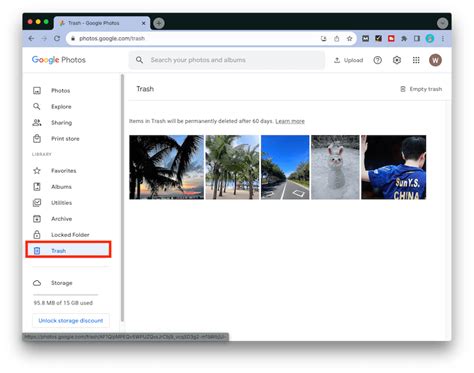Close the Trash - Google Photos tab
Screen dimensions: 474x373
click(x=143, y=23)
